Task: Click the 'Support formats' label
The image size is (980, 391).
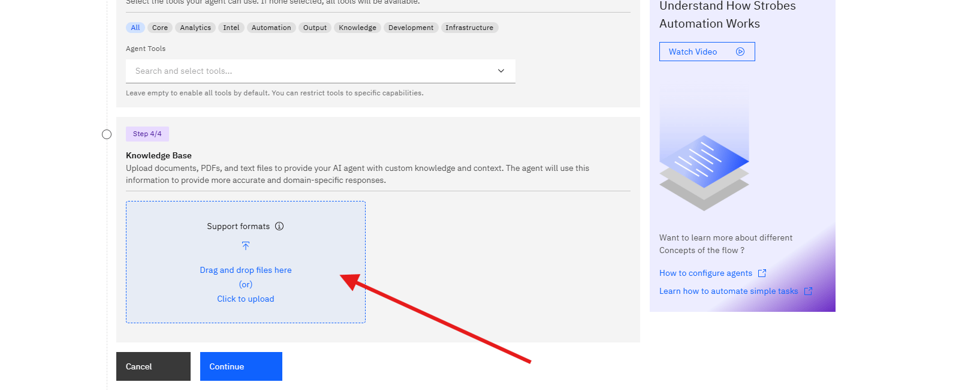Action: (x=239, y=226)
